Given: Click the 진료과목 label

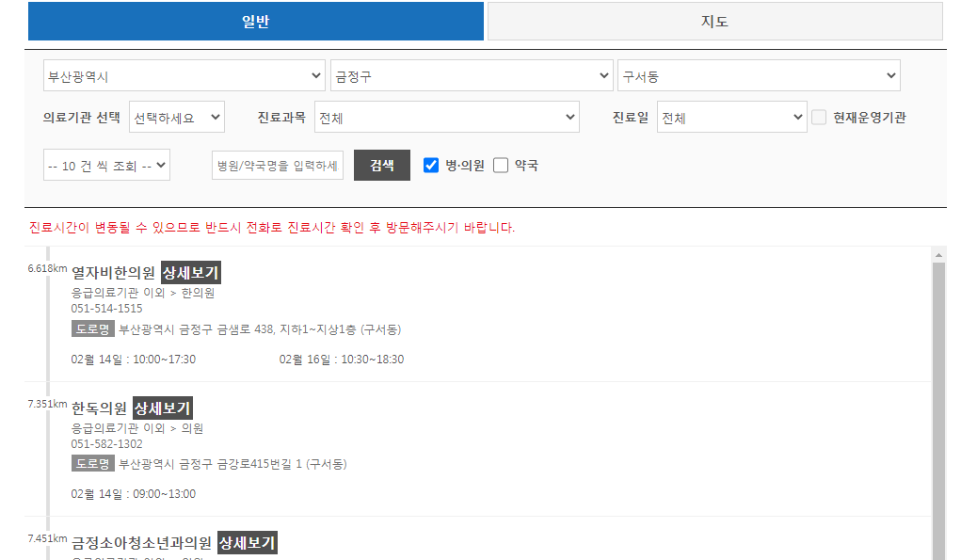Looking at the screenshot, I should click(281, 117).
